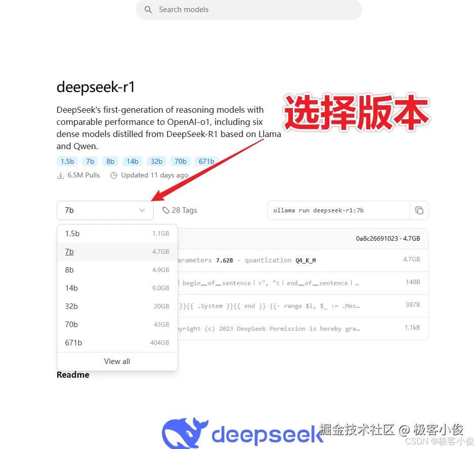476x449 pixels.
Task: Copy the ollama run command
Action: pyautogui.click(x=419, y=210)
